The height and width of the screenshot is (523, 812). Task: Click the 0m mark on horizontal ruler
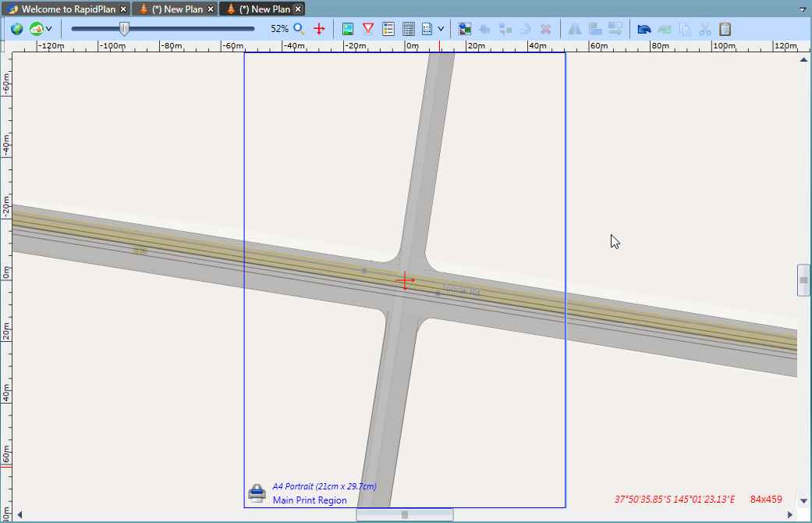point(412,46)
